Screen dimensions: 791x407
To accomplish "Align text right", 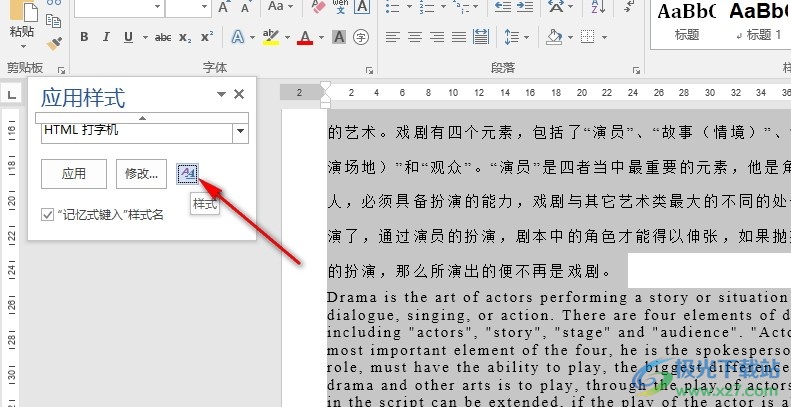I will 437,37.
